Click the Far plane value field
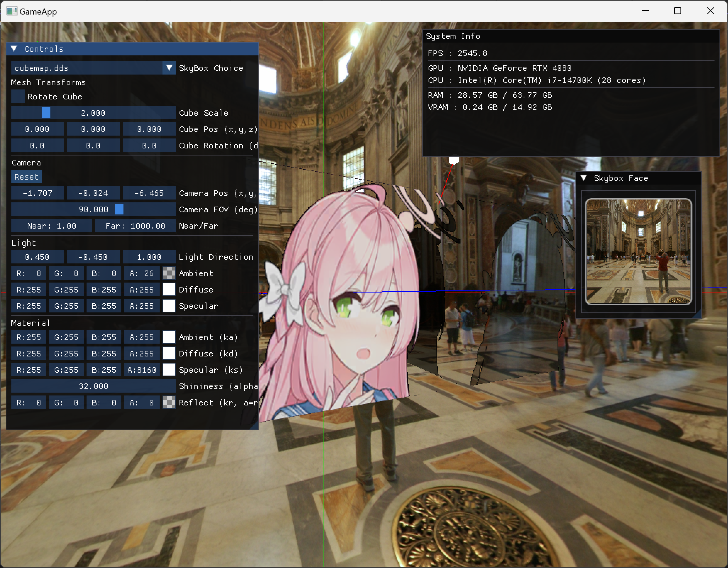The height and width of the screenshot is (568, 728). (135, 226)
